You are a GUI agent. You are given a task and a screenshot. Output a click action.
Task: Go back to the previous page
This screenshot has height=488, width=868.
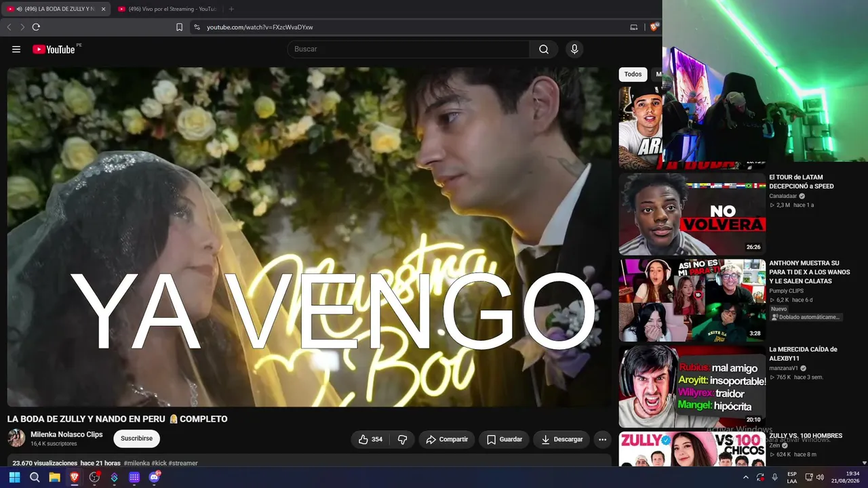(x=9, y=27)
